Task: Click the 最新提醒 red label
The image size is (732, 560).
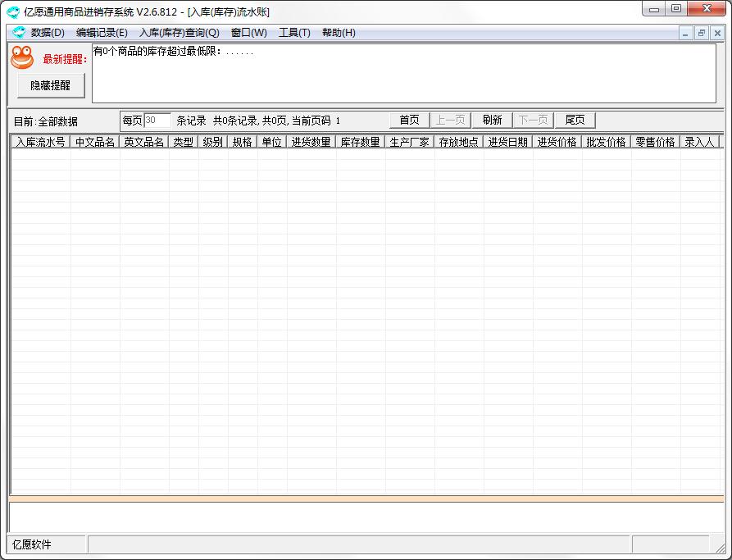Action: click(x=65, y=59)
